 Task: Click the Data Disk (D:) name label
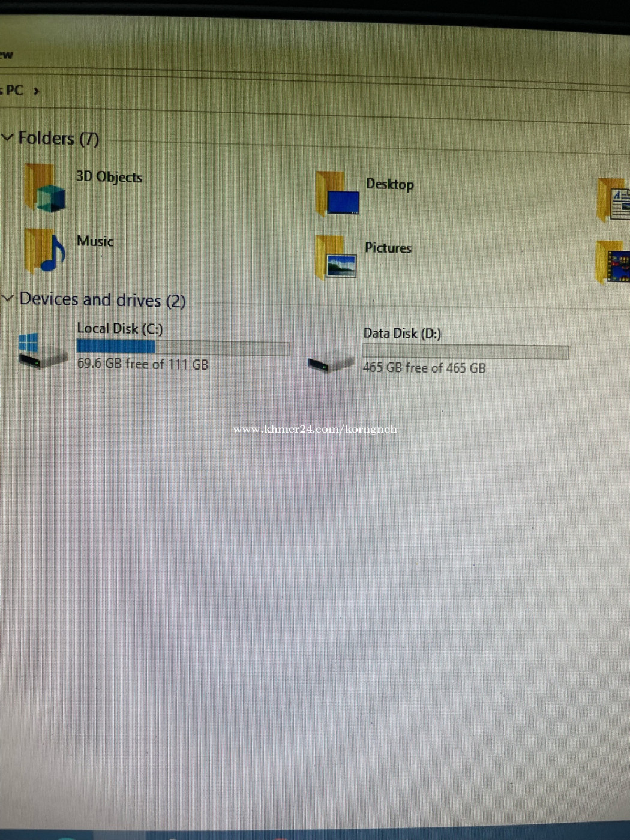coord(402,334)
